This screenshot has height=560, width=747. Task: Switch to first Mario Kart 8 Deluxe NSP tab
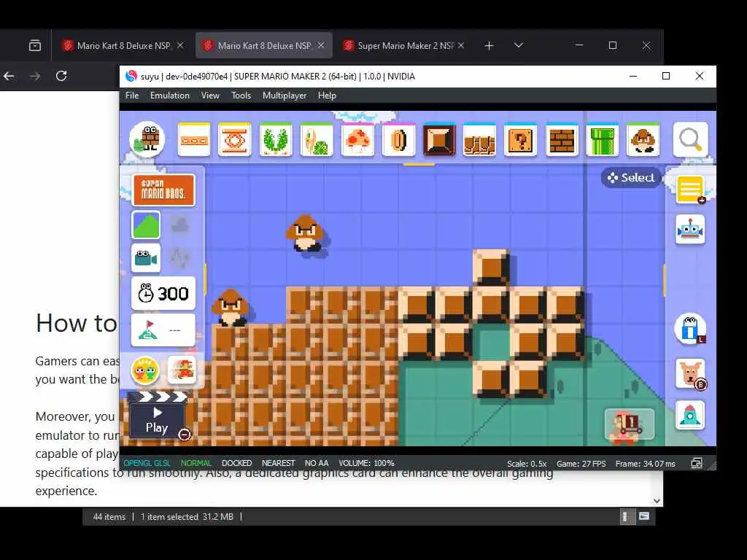123,45
